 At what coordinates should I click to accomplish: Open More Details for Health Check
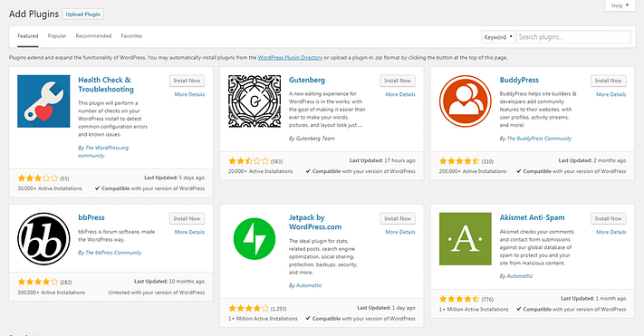point(189,94)
